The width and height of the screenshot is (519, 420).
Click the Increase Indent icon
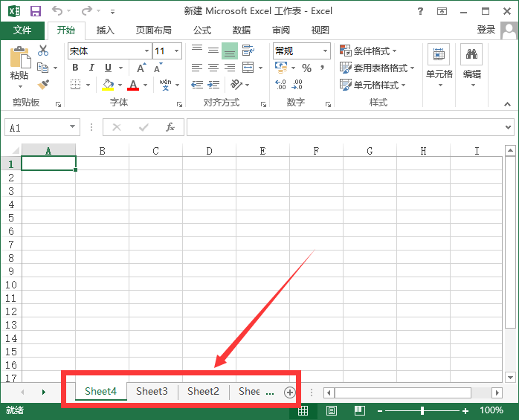pos(213,85)
